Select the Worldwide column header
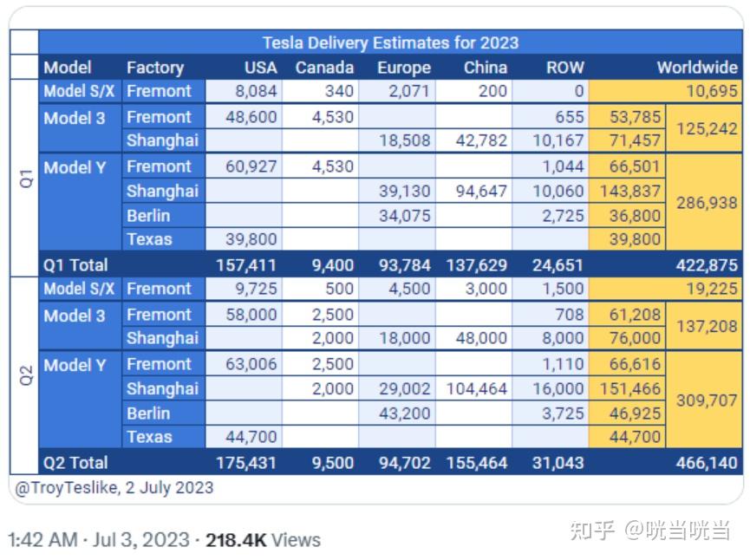Image resolution: width=750 pixels, height=560 pixels. [697, 68]
